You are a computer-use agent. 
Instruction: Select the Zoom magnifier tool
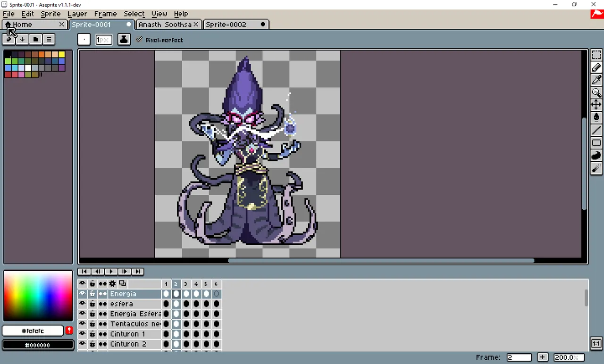pyautogui.click(x=596, y=92)
